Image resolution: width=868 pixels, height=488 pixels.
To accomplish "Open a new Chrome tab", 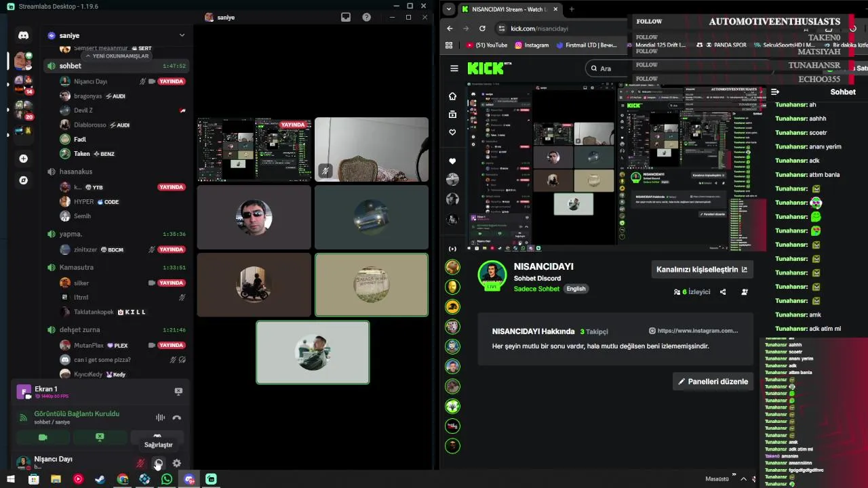I will (x=572, y=9).
